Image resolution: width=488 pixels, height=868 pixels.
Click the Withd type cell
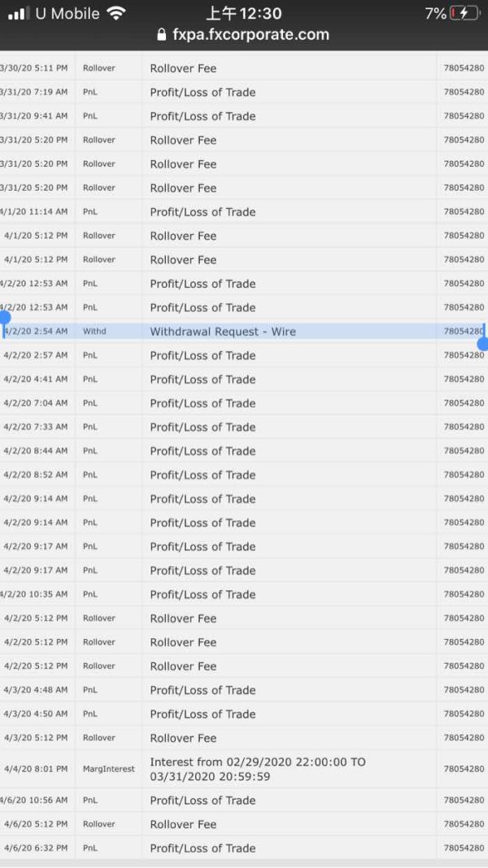pyautogui.click(x=94, y=332)
